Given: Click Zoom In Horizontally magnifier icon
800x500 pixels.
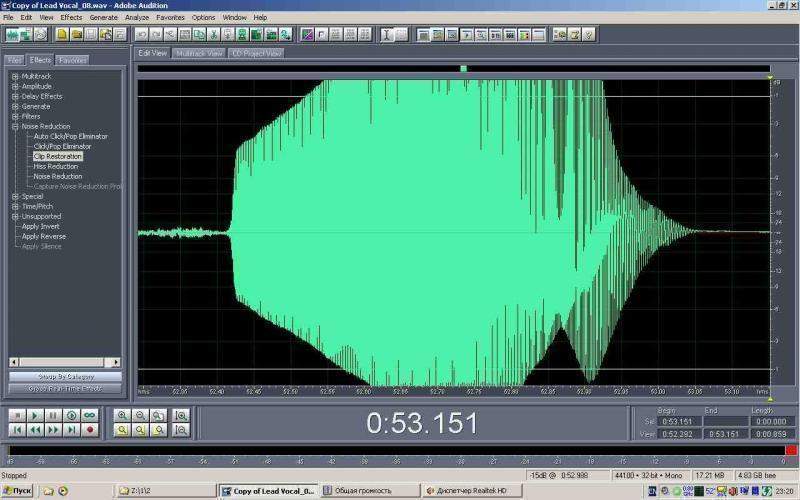Looking at the screenshot, I should tap(123, 415).
